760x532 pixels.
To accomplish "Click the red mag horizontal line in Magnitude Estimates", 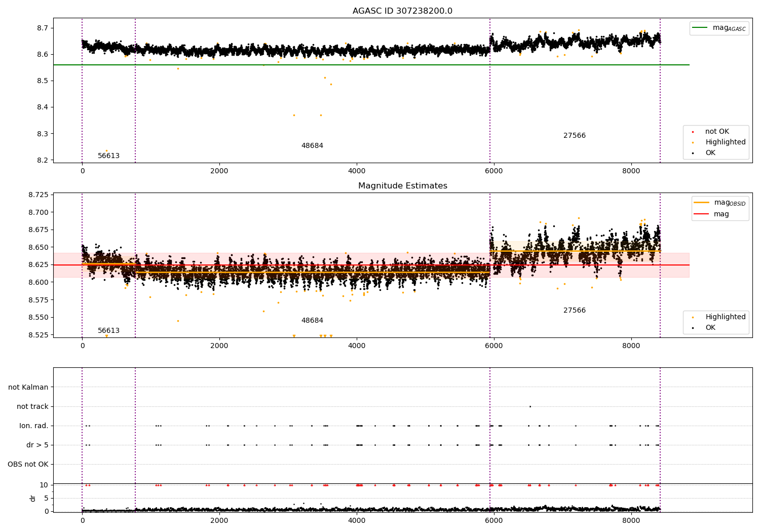I will pyautogui.click(x=371, y=265).
